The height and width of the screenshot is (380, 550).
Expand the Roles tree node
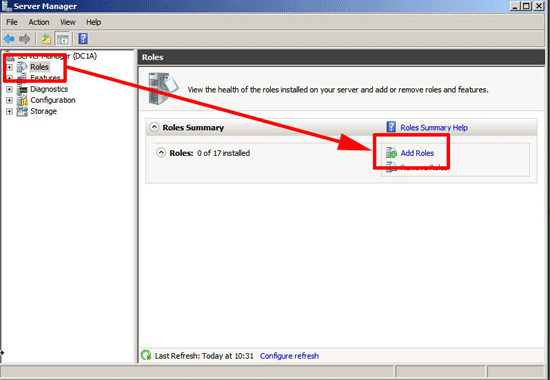pyautogui.click(x=9, y=67)
